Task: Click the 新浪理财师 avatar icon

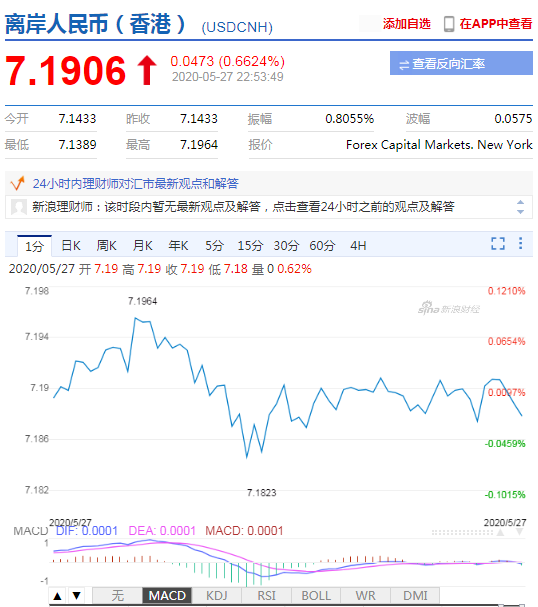Action: coord(19,207)
